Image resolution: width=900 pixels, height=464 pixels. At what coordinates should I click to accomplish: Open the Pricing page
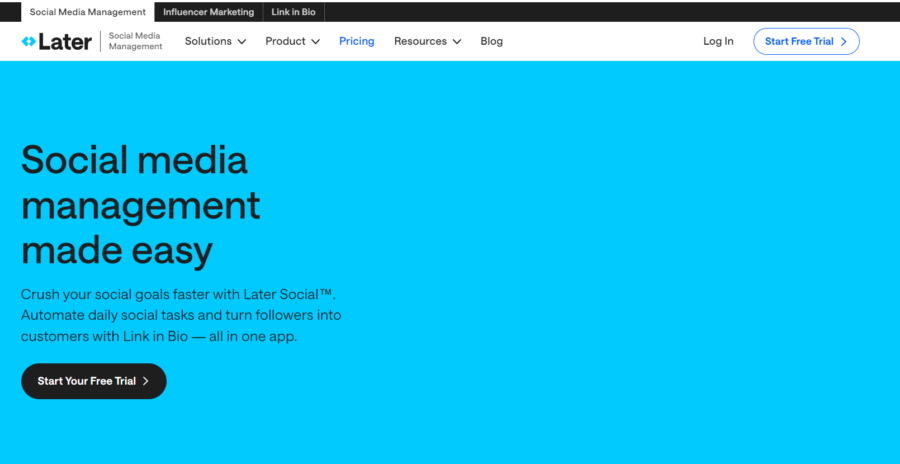(x=356, y=42)
